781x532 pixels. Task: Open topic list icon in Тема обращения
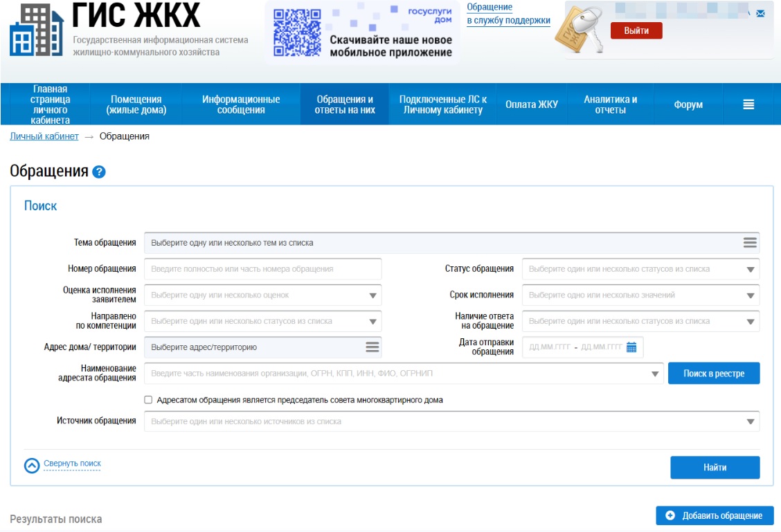pyautogui.click(x=750, y=243)
